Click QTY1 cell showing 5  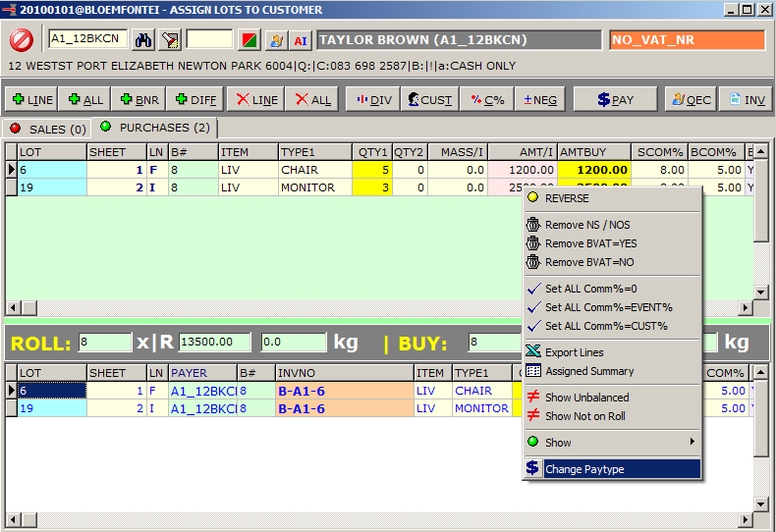pyautogui.click(x=372, y=170)
